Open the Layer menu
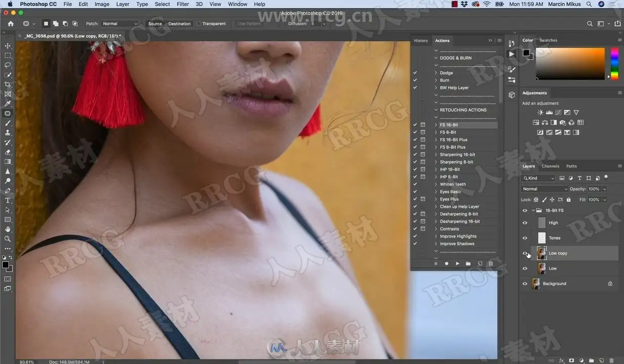 (123, 4)
